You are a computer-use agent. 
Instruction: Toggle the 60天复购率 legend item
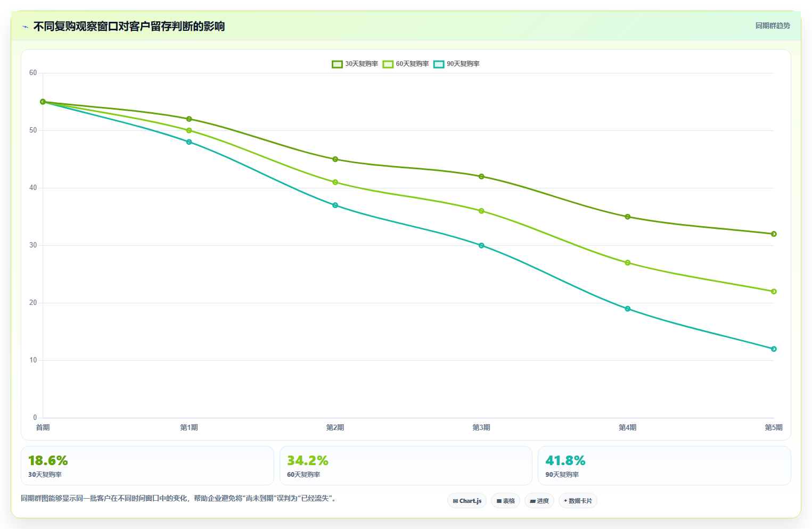click(406, 64)
